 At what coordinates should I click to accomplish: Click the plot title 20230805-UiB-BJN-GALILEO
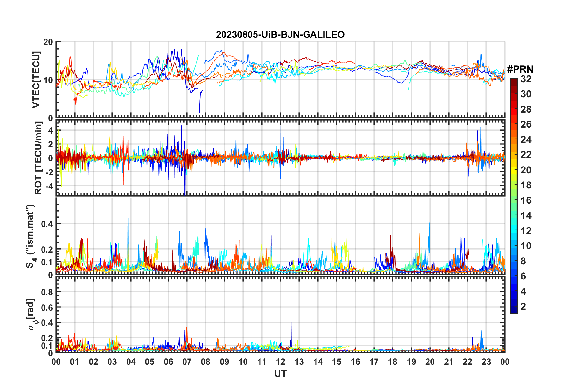click(280, 35)
